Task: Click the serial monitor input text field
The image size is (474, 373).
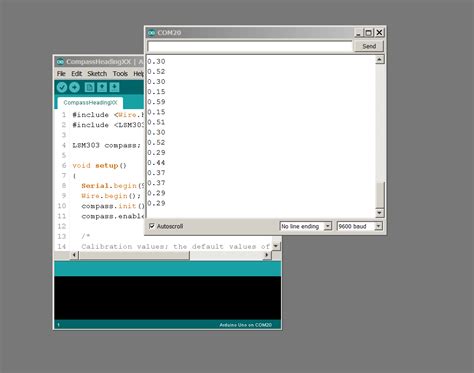Action: click(250, 46)
